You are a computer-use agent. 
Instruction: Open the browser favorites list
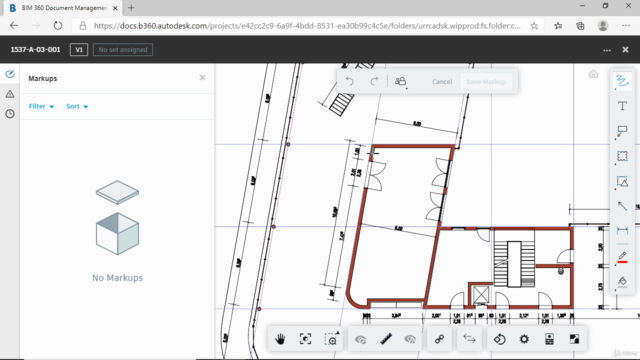pos(558,26)
